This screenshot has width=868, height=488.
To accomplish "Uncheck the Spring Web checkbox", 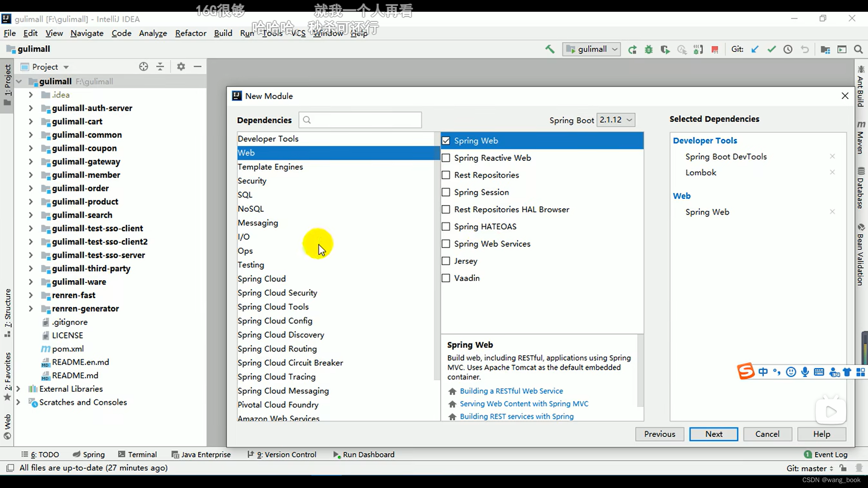I will click(x=446, y=141).
